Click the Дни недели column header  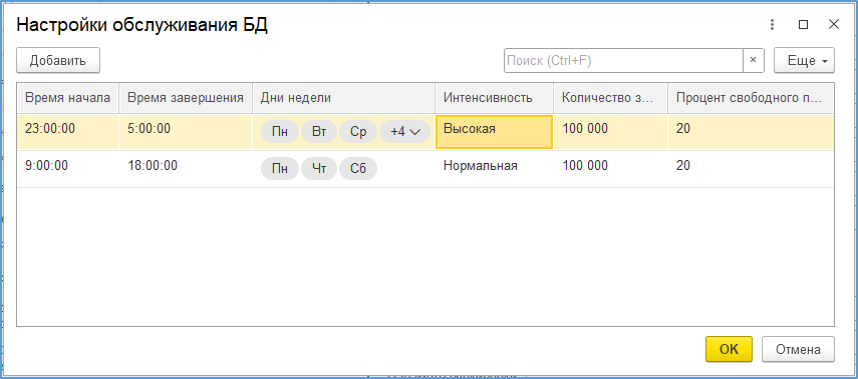(x=344, y=98)
